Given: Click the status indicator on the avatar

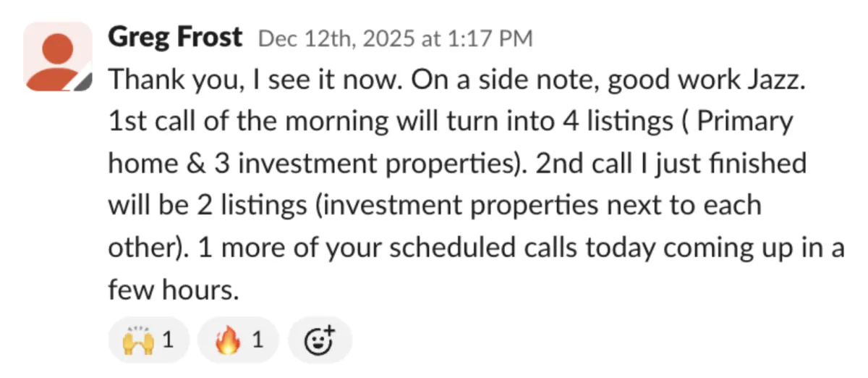Looking at the screenshot, I should click(x=86, y=81).
